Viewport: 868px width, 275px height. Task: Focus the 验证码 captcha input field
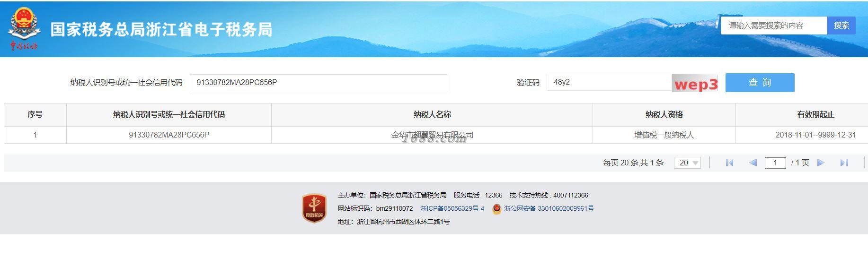point(609,82)
